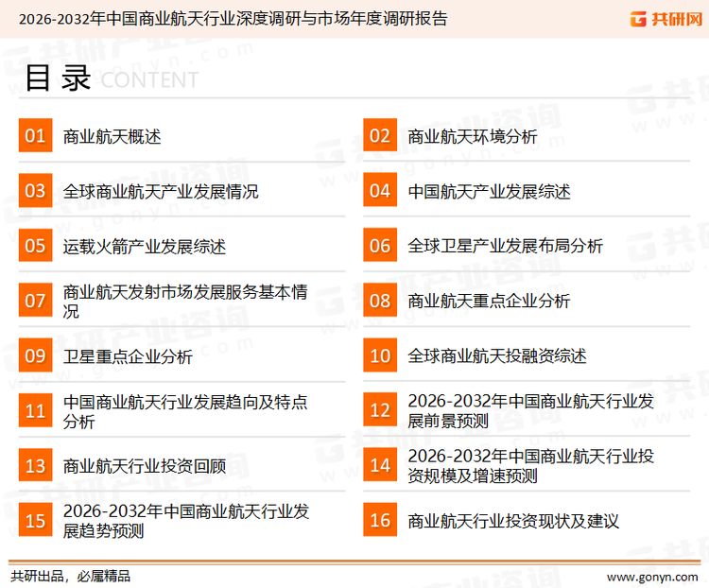Click the orange 13 number badge
The width and height of the screenshot is (709, 588).
[x=35, y=465]
